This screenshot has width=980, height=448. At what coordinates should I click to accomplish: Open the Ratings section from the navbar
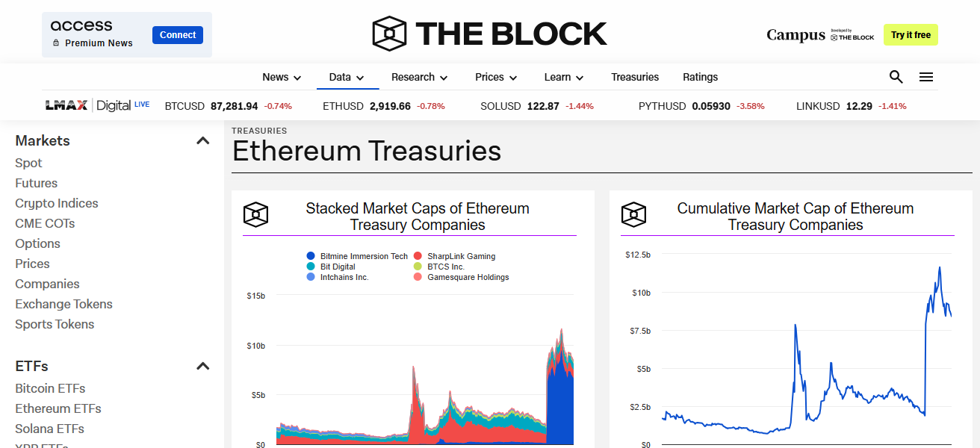pos(700,77)
